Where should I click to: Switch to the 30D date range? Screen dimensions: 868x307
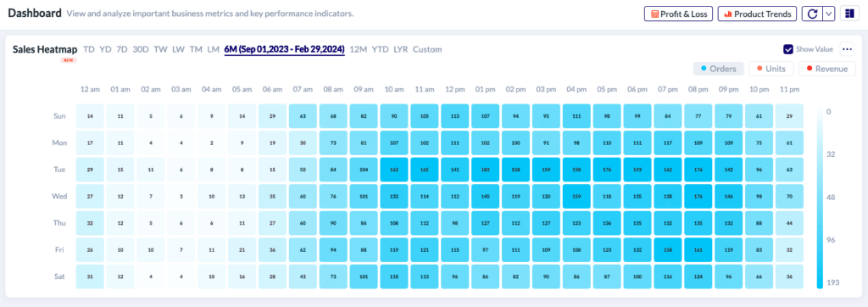point(141,49)
